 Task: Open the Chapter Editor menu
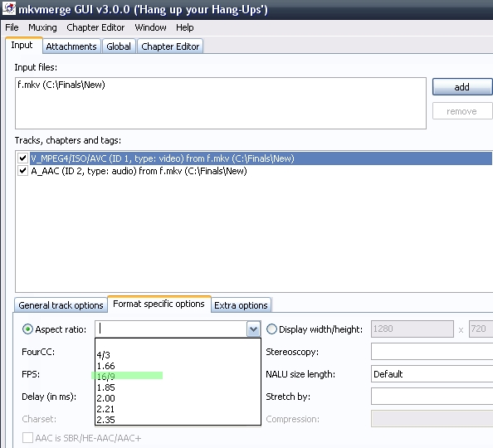(x=95, y=27)
